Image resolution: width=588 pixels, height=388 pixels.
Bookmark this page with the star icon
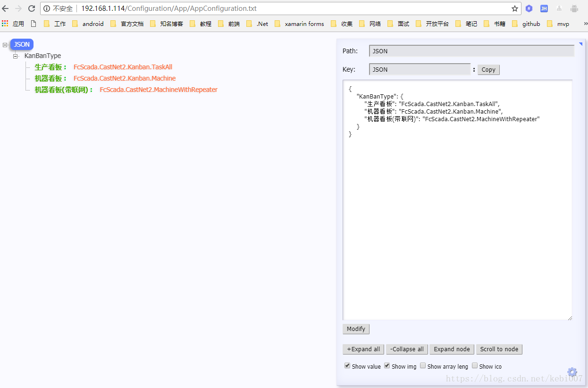coord(515,8)
